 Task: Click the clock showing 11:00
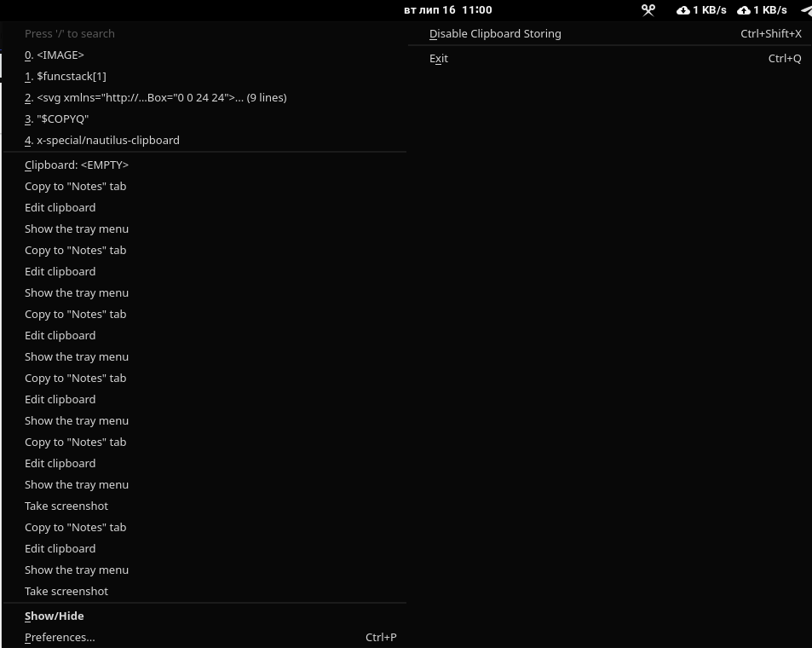click(476, 9)
